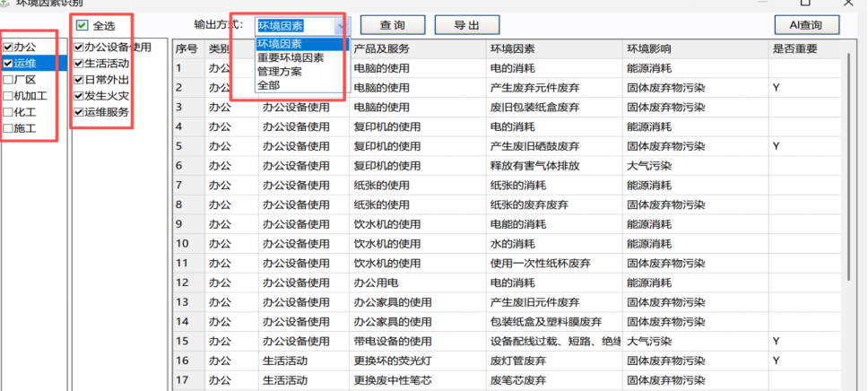This screenshot has height=391, width=868.
Task: Select the 产生废弃元件废弃 cell
Action: pos(554,88)
